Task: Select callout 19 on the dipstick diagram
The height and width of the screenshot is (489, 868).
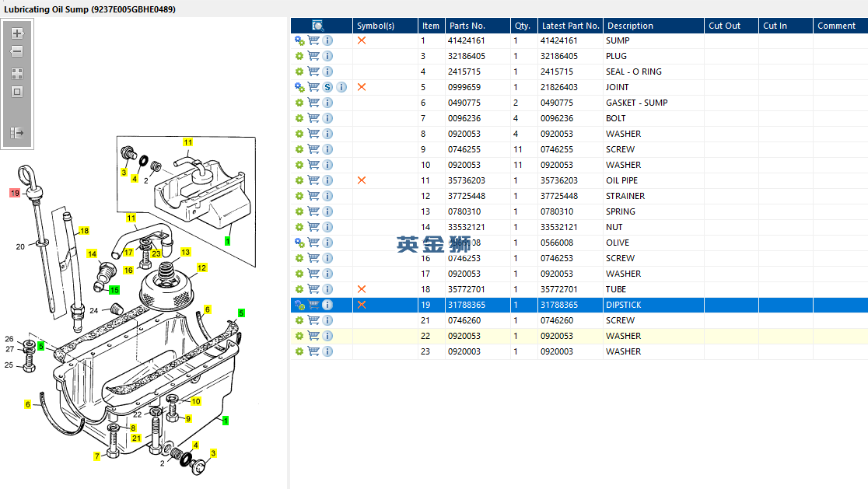Action: click(x=15, y=192)
